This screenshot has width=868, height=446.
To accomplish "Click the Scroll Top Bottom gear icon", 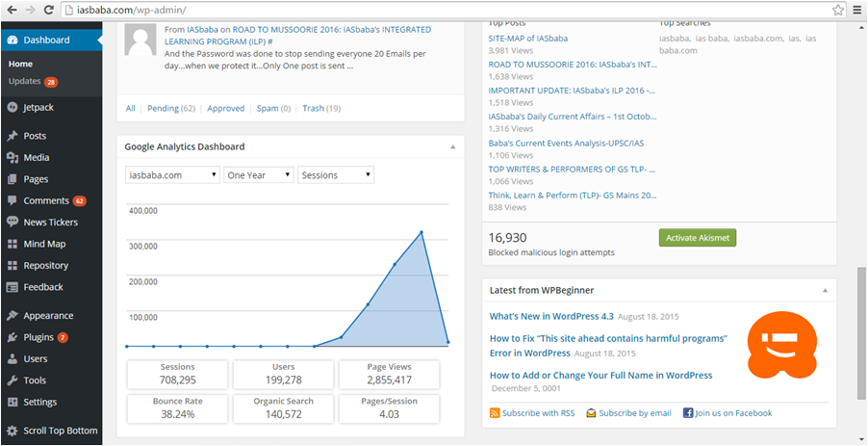I will point(13,431).
